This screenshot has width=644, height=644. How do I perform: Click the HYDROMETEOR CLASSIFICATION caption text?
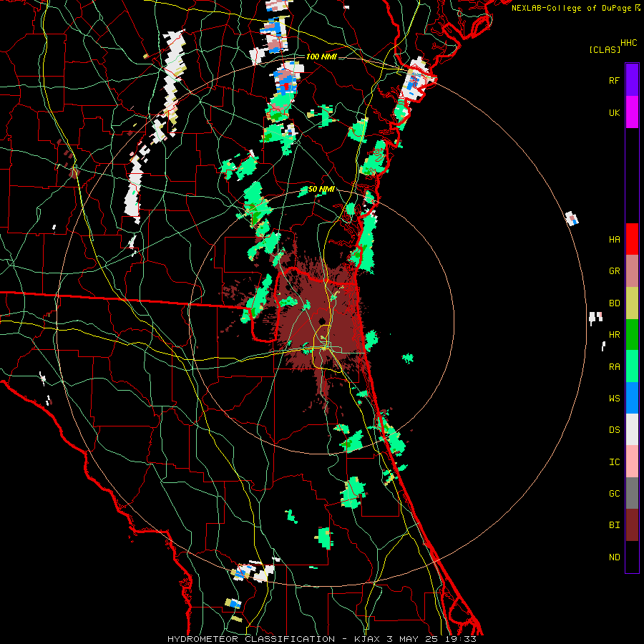click(x=251, y=639)
